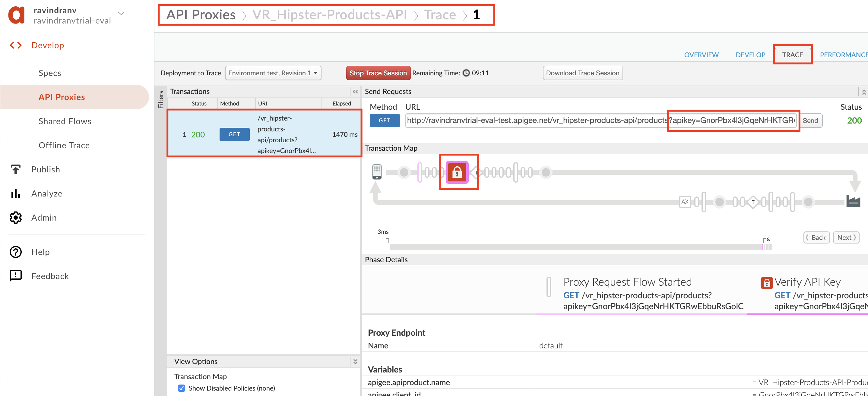Select the Proxy Request Flow Started phase card
This screenshot has height=396, width=868.
click(641, 290)
